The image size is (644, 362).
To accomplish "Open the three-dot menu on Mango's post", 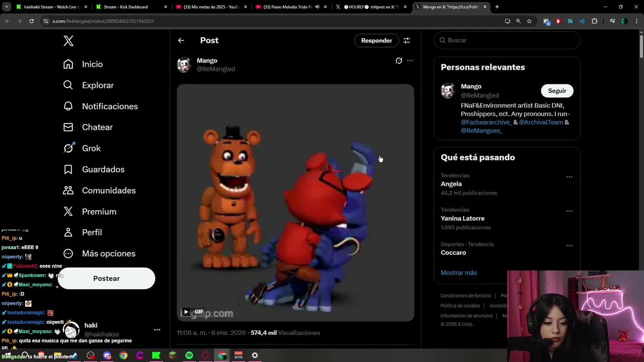I will click(410, 61).
